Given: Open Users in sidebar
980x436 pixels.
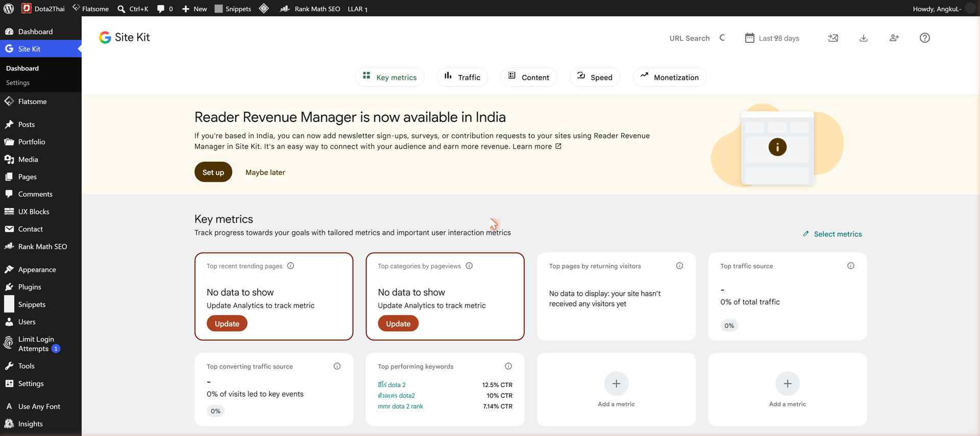Looking at the screenshot, I should [41, 322].
